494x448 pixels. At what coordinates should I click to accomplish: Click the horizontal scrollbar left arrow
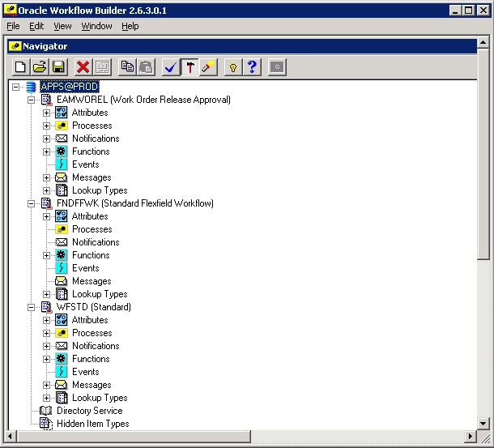tap(11, 437)
